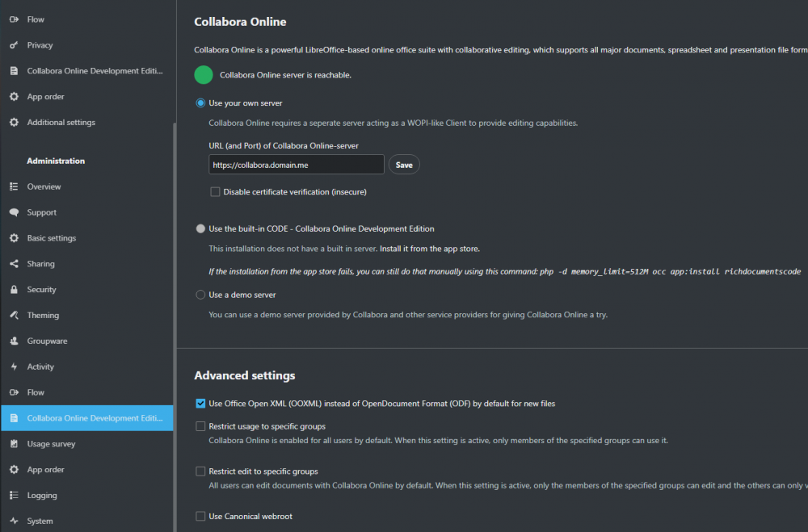Check 'Restrict edit to specific groups'
This screenshot has height=532, width=808.
click(200, 471)
